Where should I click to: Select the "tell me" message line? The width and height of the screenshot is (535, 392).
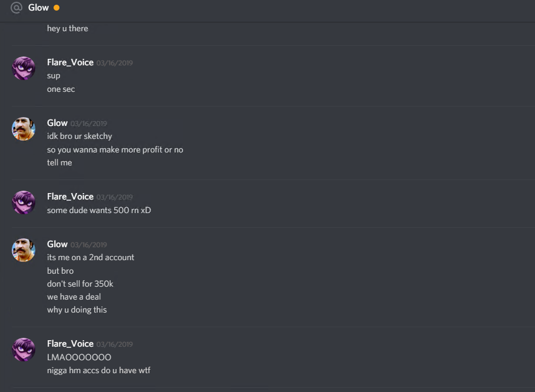[59, 162]
